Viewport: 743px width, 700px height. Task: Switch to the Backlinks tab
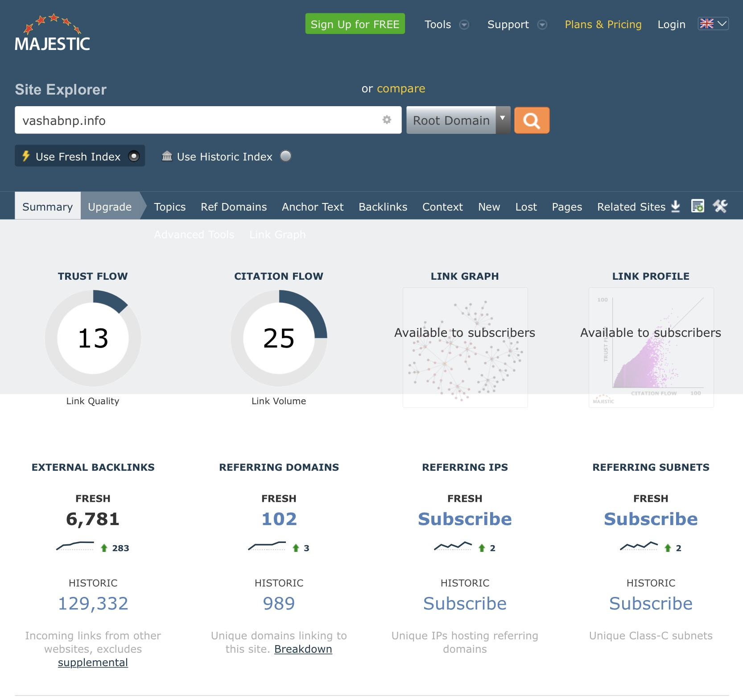(x=383, y=207)
